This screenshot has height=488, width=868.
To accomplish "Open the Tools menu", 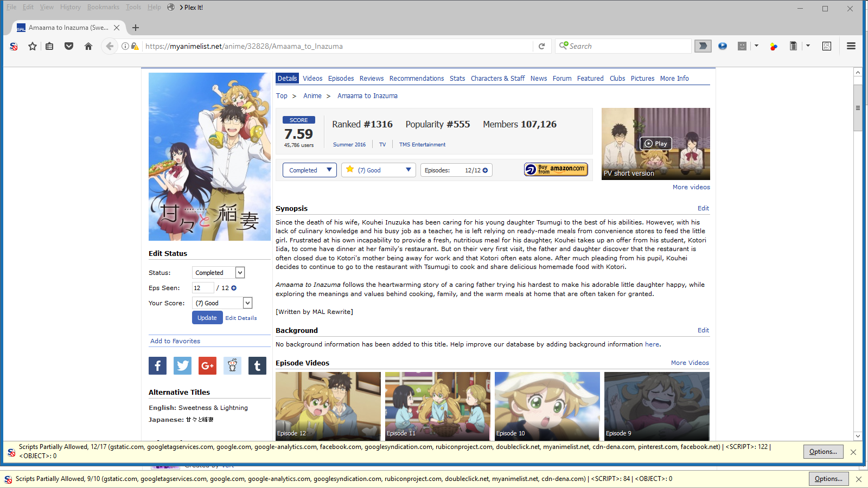I will point(133,7).
